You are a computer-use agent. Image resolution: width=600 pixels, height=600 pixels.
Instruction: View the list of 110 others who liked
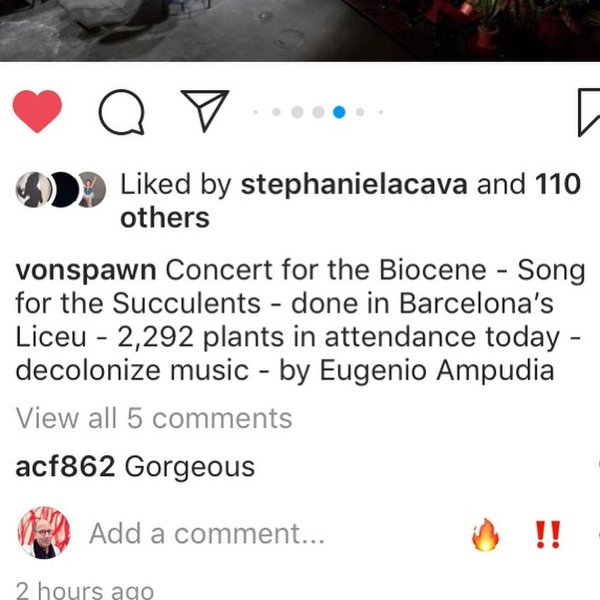pyautogui.click(x=351, y=201)
